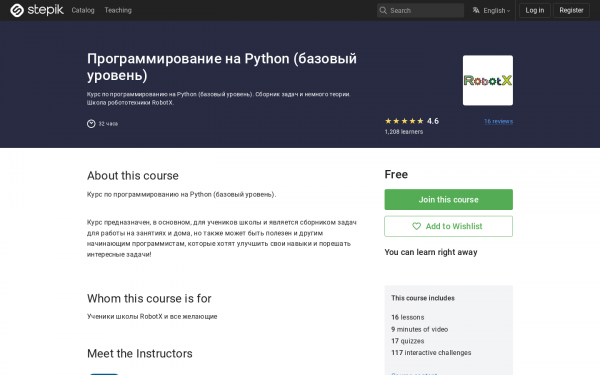600x375 pixels.
Task: Click the '4.6' rating value
Action: (x=433, y=121)
